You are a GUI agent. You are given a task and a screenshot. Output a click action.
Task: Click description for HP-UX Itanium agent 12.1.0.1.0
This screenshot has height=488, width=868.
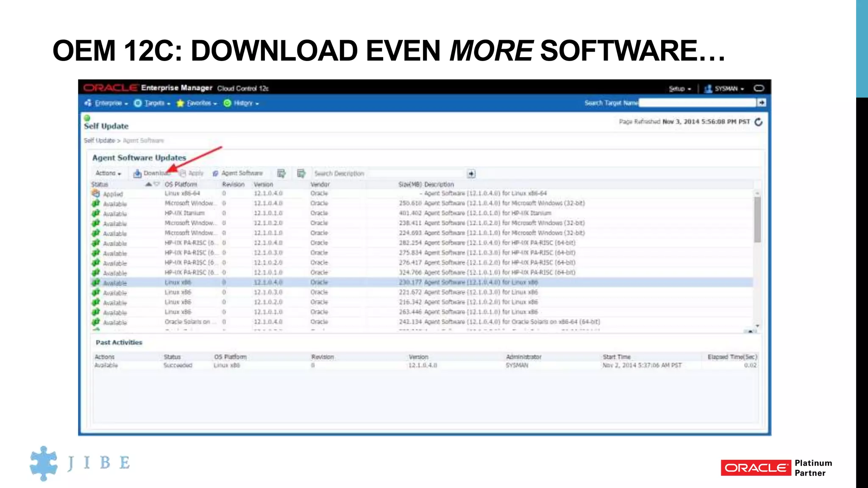(487, 213)
